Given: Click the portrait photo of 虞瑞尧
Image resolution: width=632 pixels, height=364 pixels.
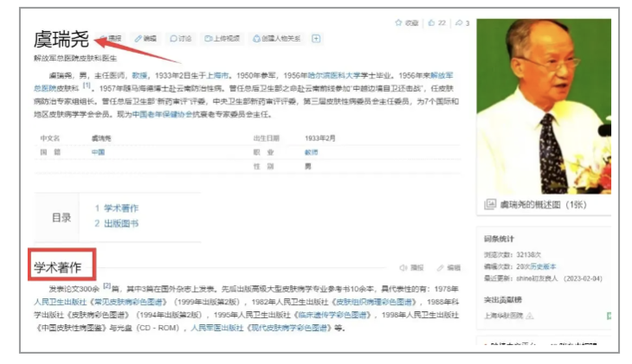Looking at the screenshot, I should [544, 106].
